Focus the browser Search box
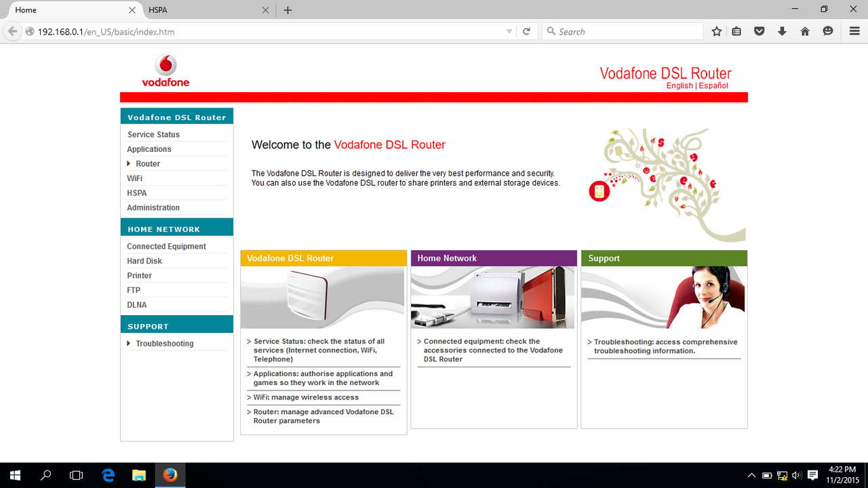868x488 pixels. 623,31
